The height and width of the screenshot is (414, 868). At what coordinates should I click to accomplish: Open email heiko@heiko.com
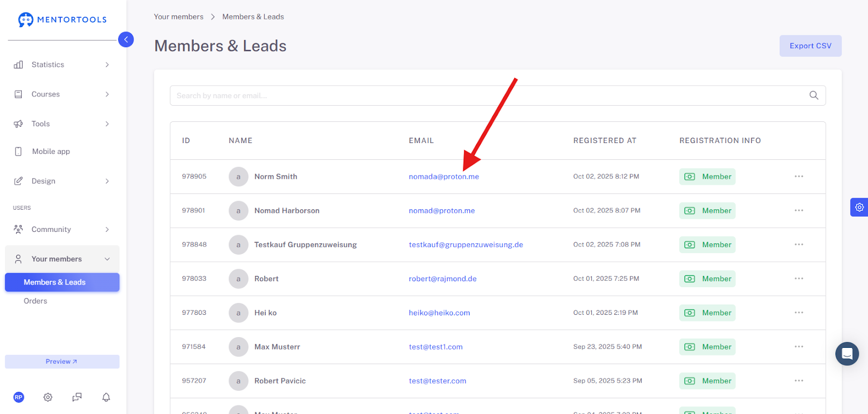[439, 313]
